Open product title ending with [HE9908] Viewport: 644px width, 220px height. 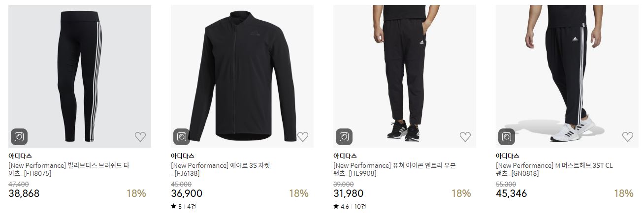tap(394, 169)
